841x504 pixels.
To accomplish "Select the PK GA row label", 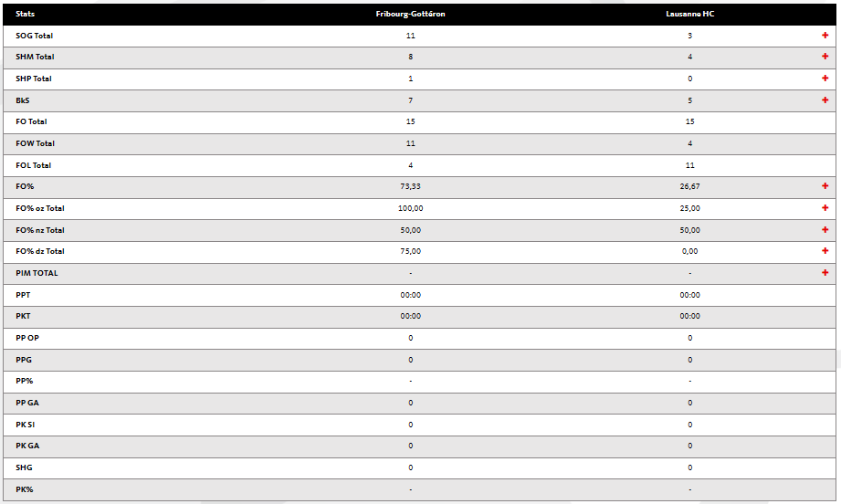I will click(26, 446).
